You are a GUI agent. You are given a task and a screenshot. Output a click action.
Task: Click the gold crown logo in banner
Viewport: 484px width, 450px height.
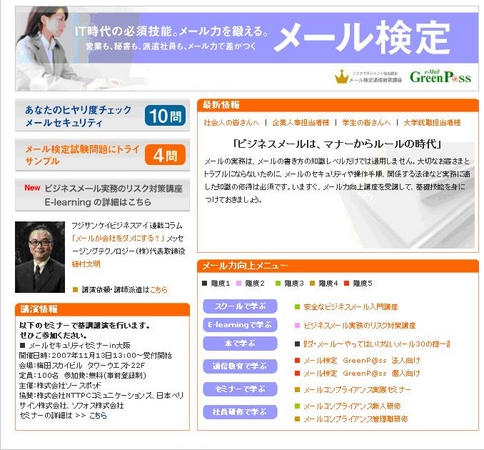pos(341,77)
